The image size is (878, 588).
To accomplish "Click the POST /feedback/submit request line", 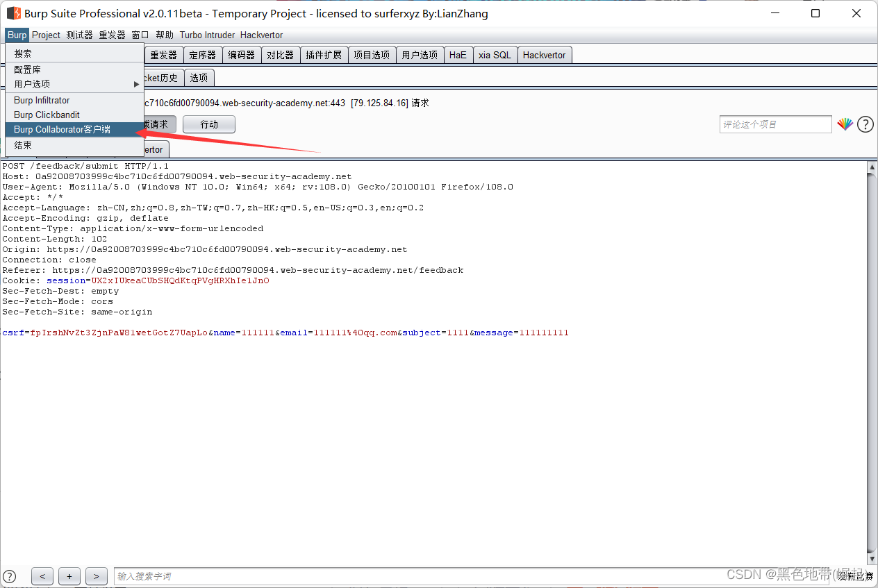I will pyautogui.click(x=85, y=166).
